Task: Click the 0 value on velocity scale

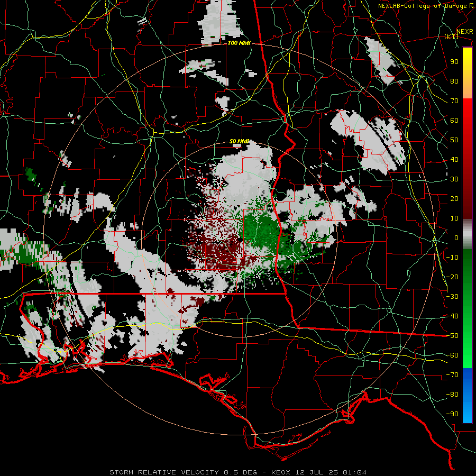Action: coord(456,238)
